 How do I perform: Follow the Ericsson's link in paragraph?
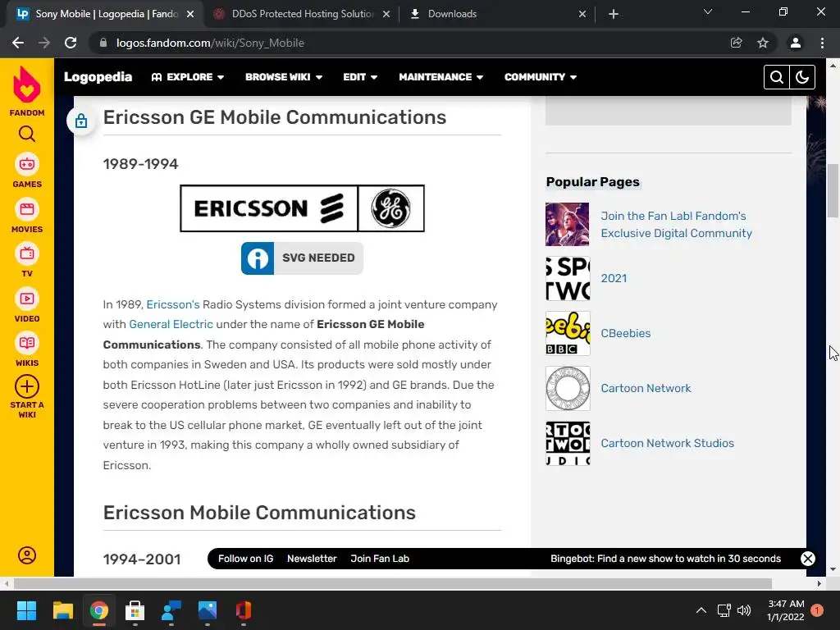click(173, 305)
